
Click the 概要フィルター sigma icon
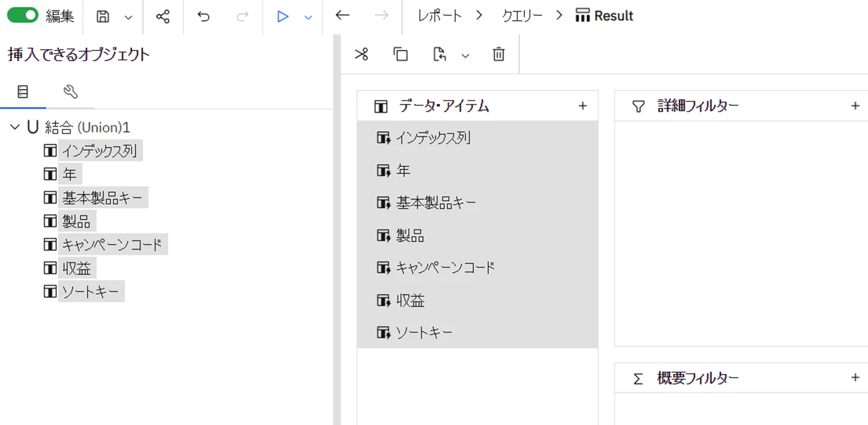638,379
